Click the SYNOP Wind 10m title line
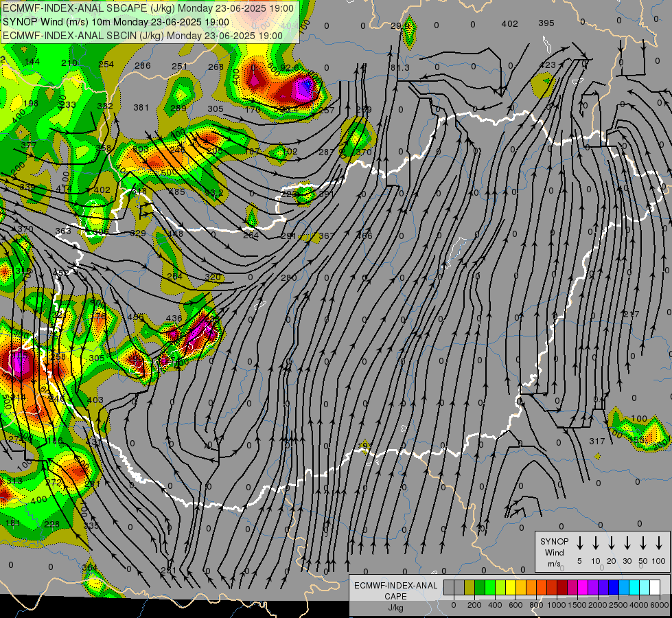672x618 pixels. tap(116, 22)
